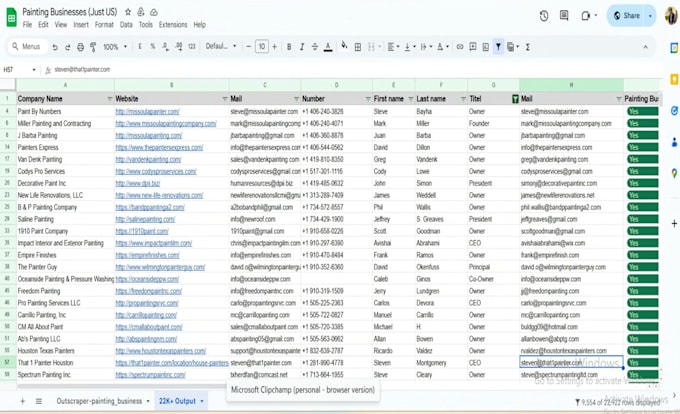The image size is (680, 414).
Task: Click the cloud document status icon
Action: (154, 12)
